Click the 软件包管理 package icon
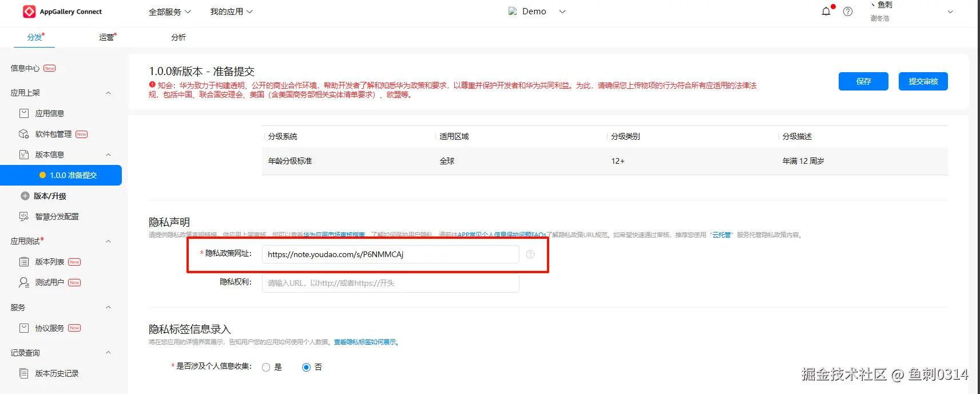The width and height of the screenshot is (980, 394). 24,134
